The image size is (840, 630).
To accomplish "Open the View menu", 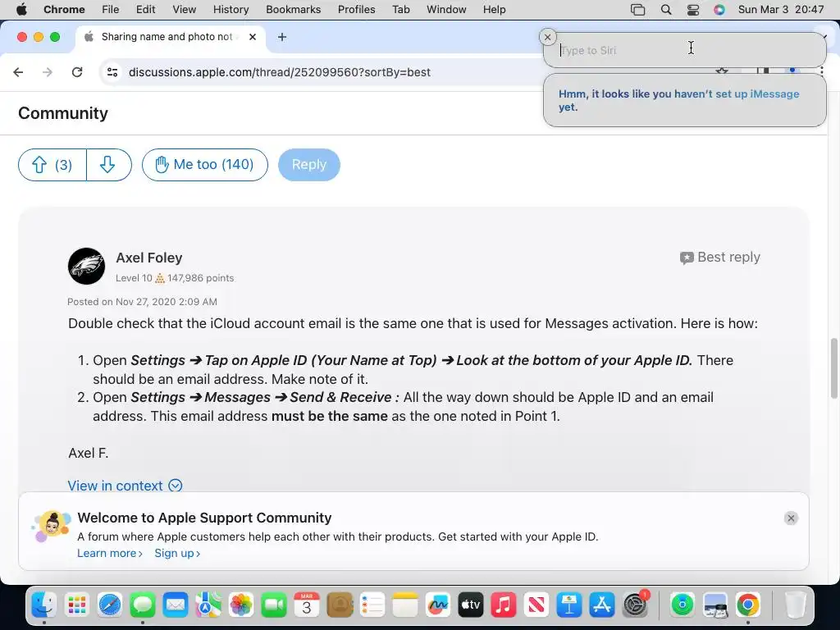I will 185,9.
